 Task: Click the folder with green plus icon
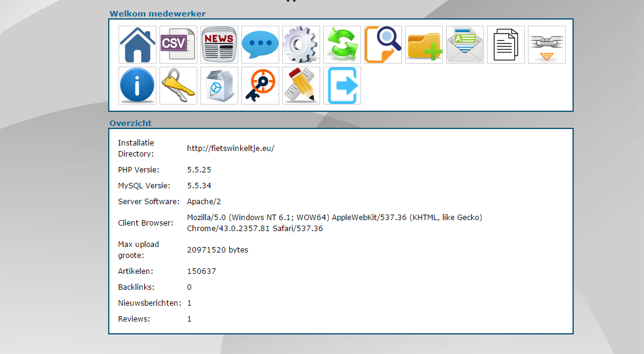coord(424,45)
